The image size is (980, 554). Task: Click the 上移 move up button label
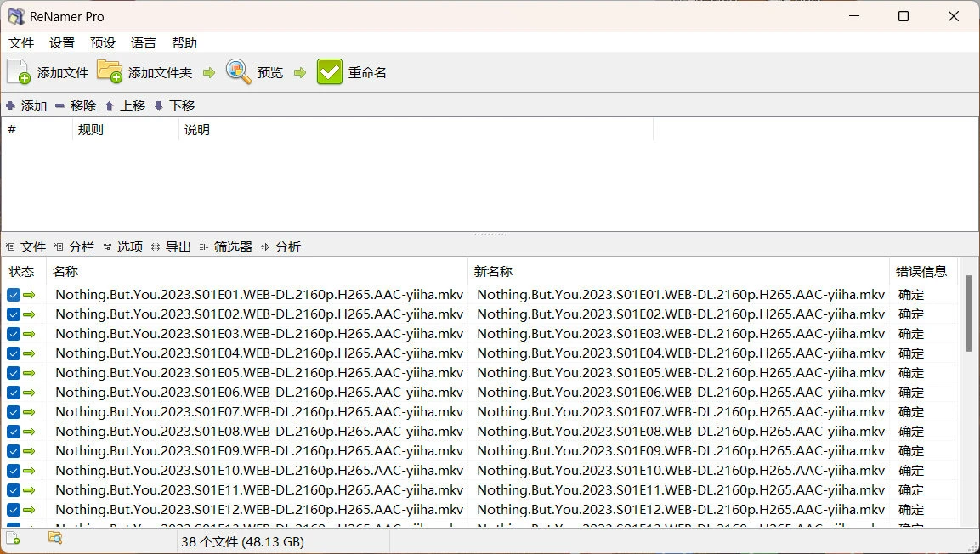click(133, 105)
